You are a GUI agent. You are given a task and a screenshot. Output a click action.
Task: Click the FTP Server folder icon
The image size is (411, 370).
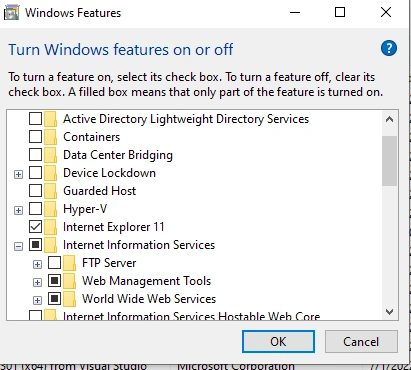click(x=69, y=263)
